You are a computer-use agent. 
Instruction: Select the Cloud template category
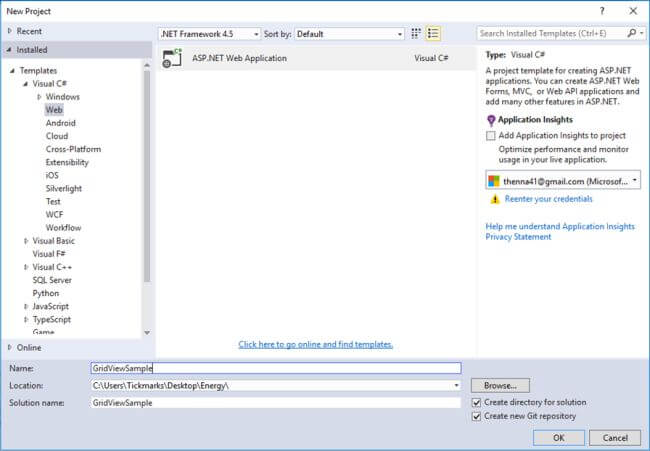click(57, 136)
